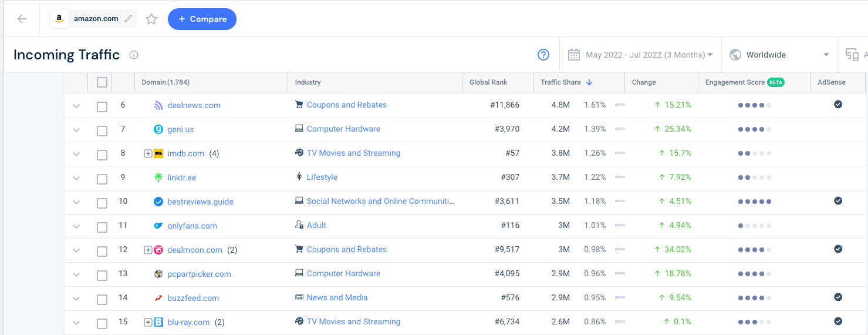Sort by the Change column header
Viewport: 868px width, 335px height.
tap(644, 82)
